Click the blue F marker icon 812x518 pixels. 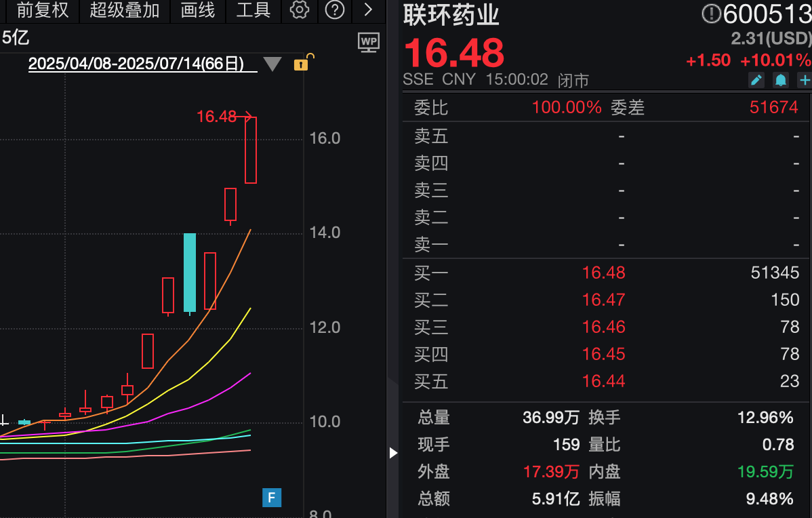(x=272, y=498)
